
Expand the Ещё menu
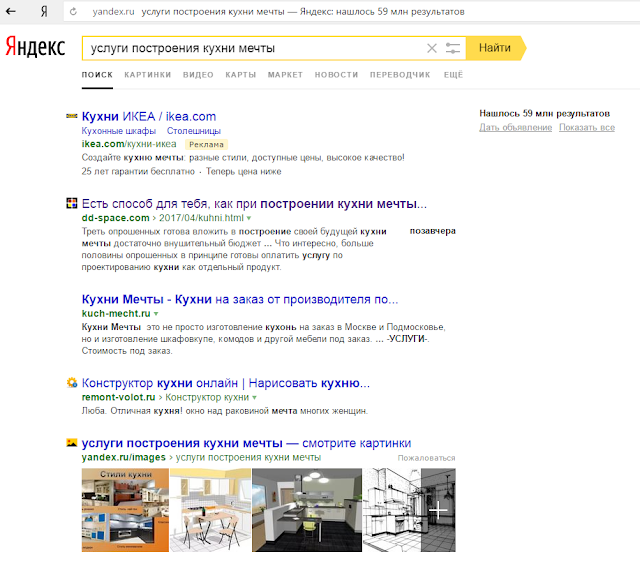(x=453, y=75)
